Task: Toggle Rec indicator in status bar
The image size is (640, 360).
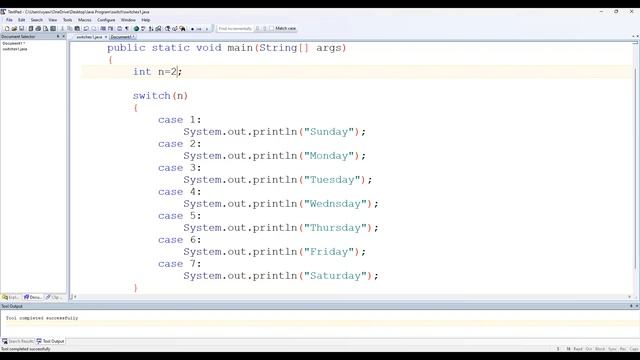Action: tap(623, 349)
